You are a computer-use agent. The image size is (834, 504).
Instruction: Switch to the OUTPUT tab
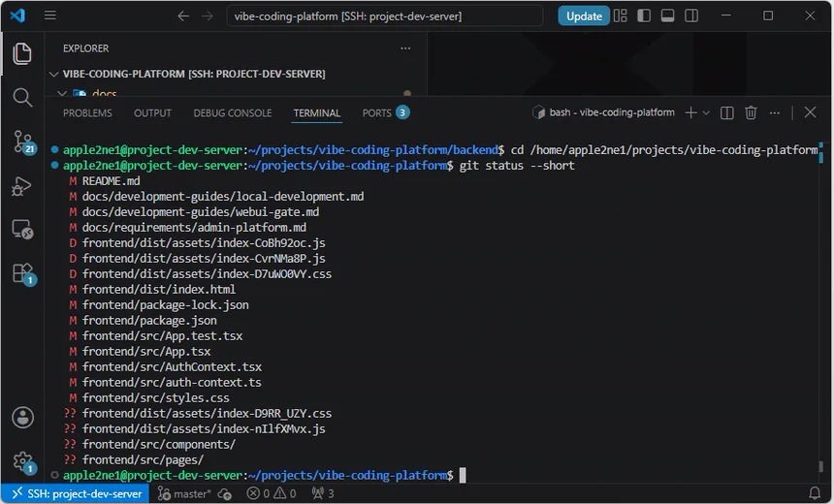[x=152, y=113]
